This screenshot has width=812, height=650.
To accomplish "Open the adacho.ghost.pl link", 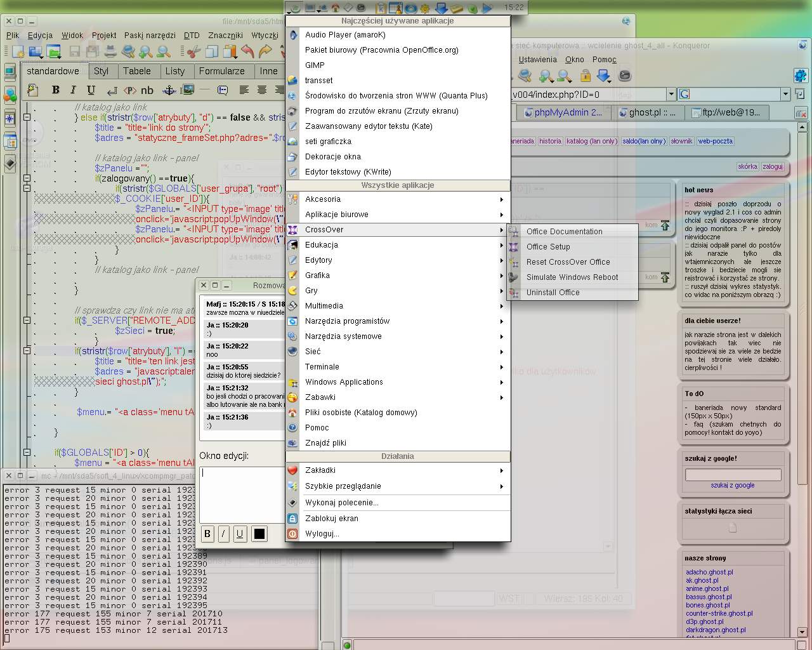I will (709, 572).
